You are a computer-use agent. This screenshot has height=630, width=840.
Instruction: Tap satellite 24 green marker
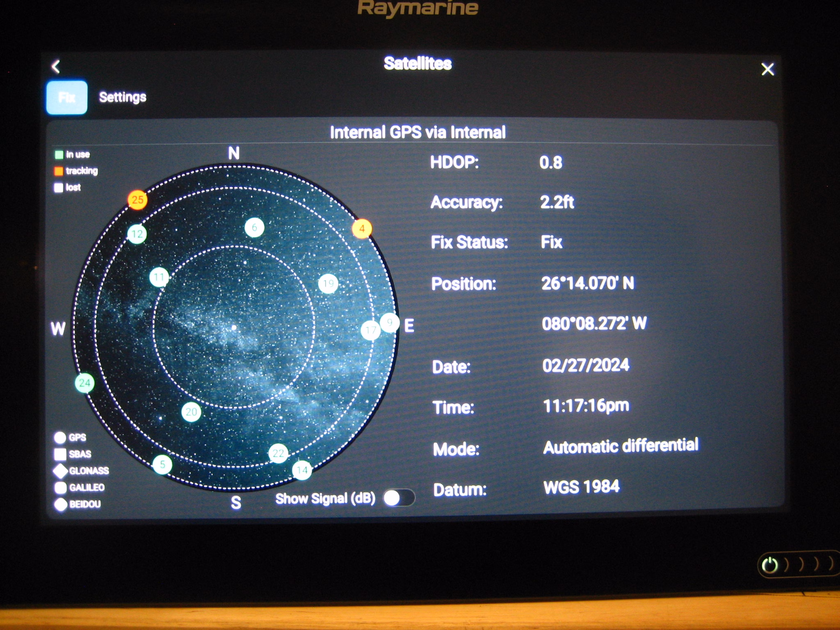[84, 383]
